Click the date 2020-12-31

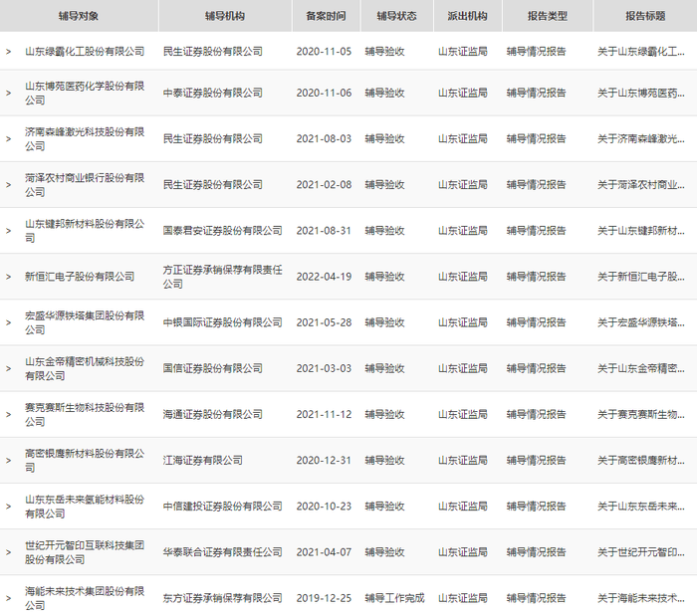pos(324,461)
